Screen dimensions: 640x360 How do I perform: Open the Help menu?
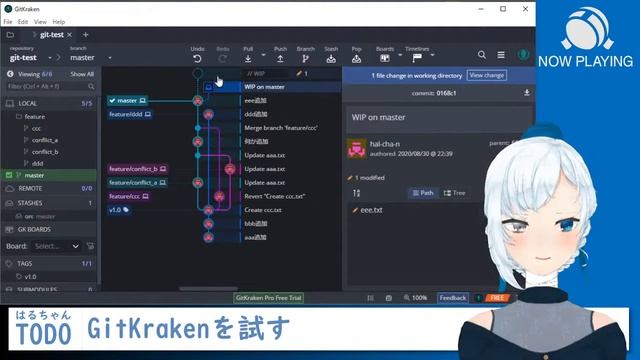tap(59, 22)
